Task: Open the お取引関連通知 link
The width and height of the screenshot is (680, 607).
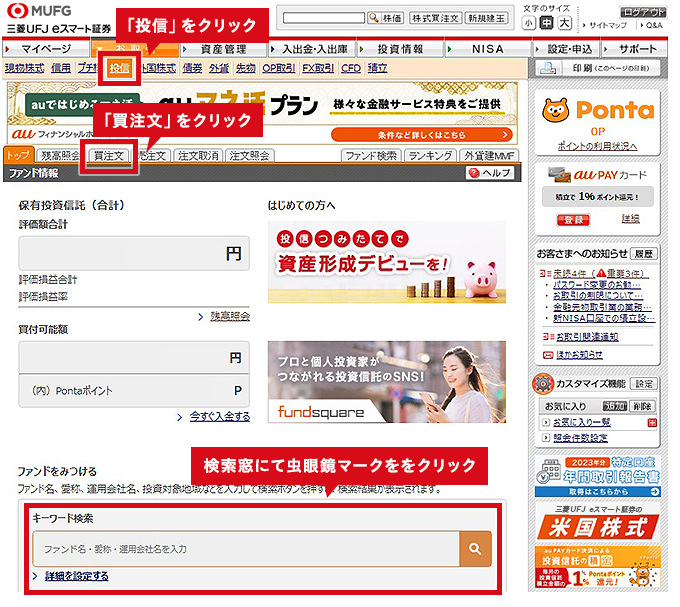Action: (587, 336)
